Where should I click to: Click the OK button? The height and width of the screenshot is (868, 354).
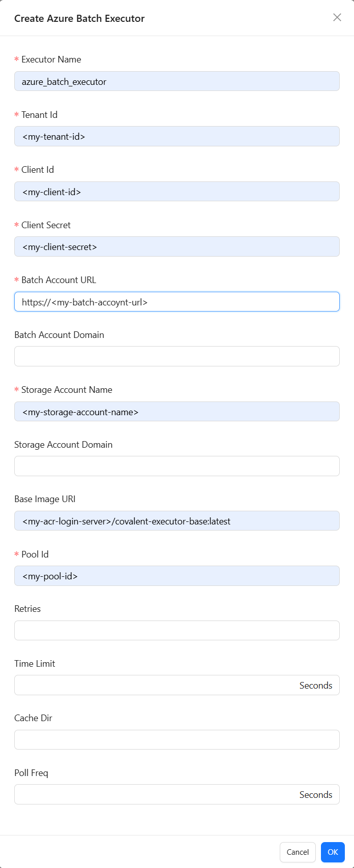333,852
